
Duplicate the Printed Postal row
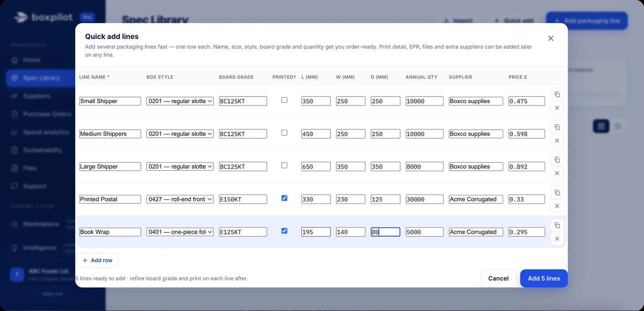tap(557, 192)
